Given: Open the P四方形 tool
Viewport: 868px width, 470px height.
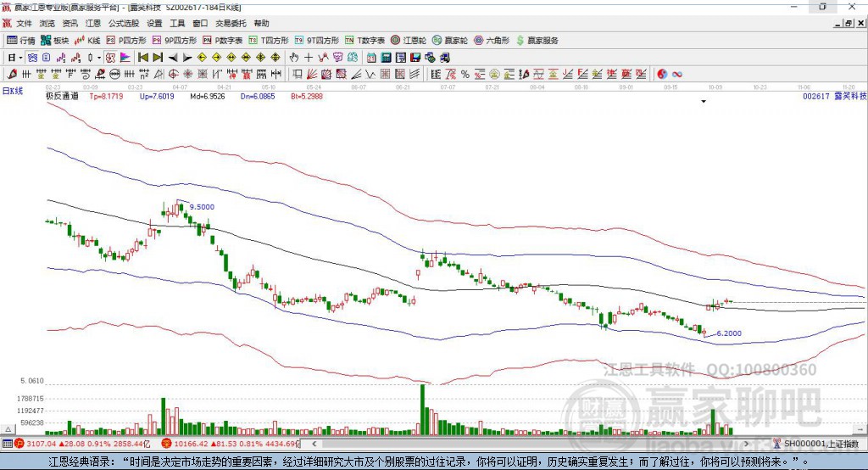Looking at the screenshot, I should 126,41.
